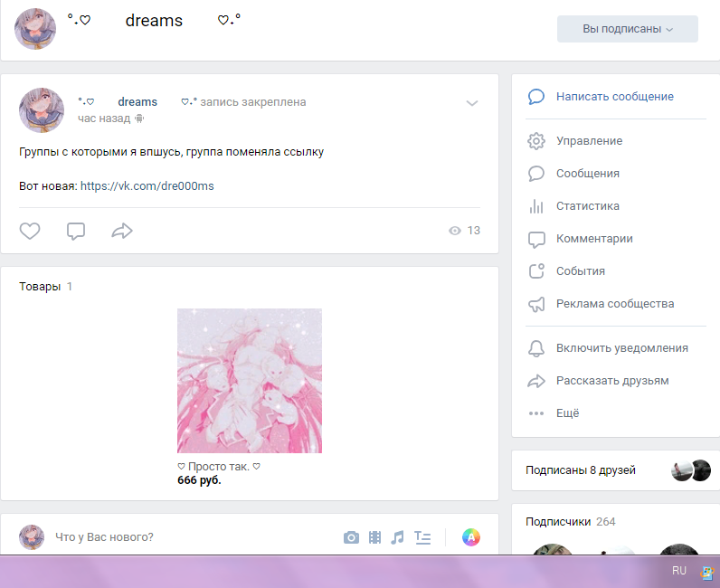Viewport: 720px width, 588px height.
Task: Like the pinned post with heart icon
Action: pos(30,231)
